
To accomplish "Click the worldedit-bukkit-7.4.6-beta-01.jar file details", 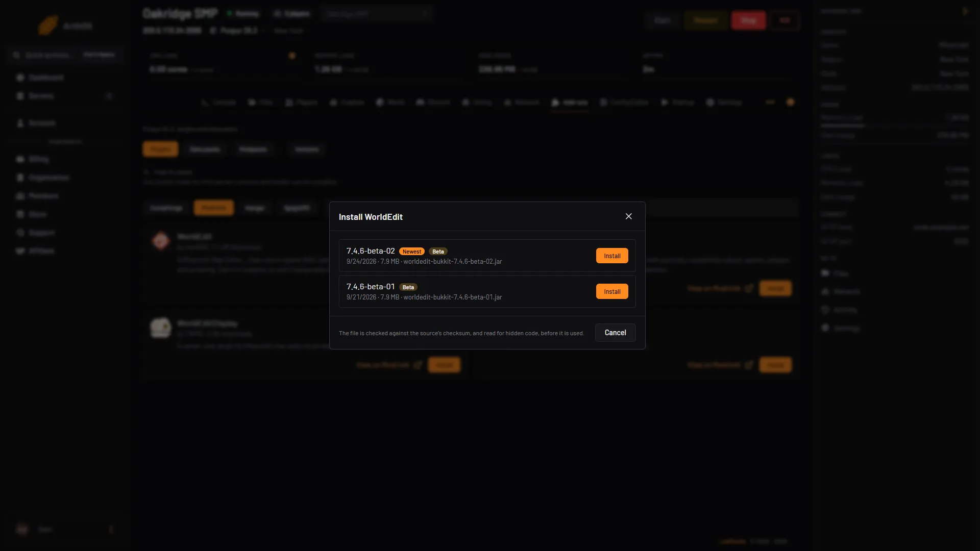I will 424,297.
